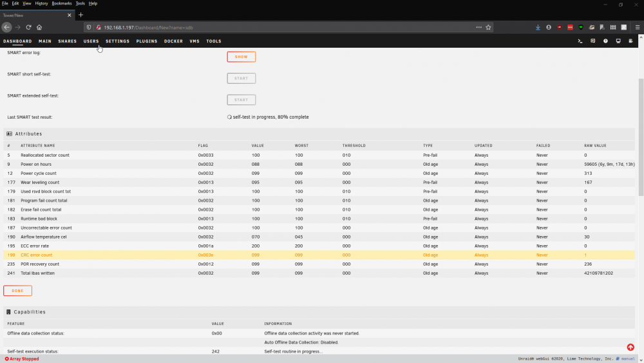
Task: Switch to the MAIN tab
Action: (45, 41)
